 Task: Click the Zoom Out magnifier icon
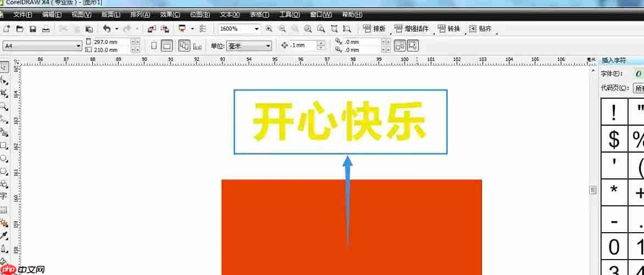[x=282, y=29]
